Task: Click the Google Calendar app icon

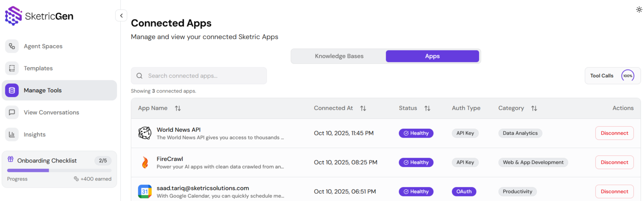Action: click(145, 192)
